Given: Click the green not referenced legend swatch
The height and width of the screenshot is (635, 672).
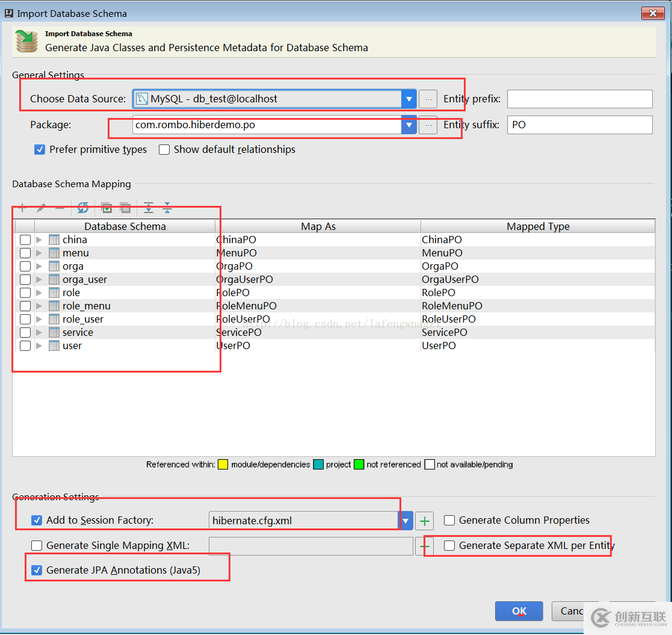Looking at the screenshot, I should pos(359,465).
